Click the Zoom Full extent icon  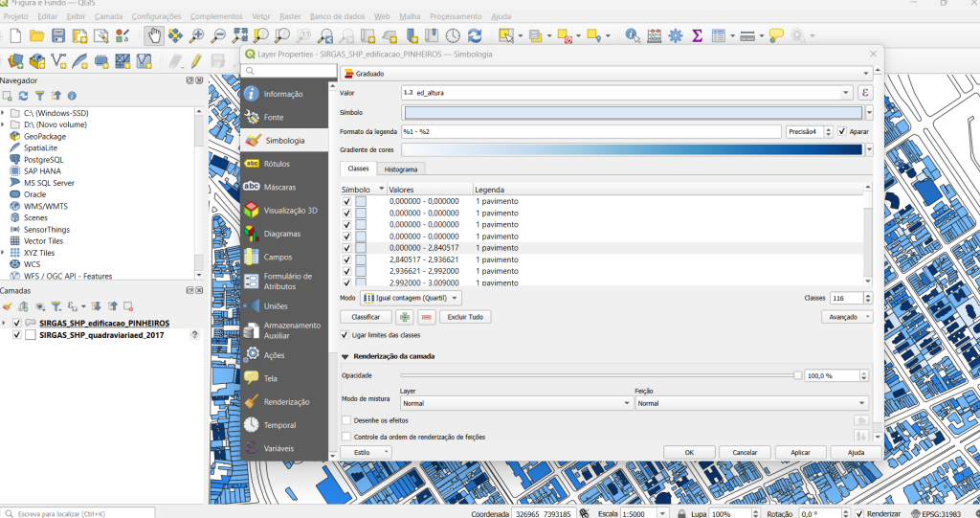pyautogui.click(x=239, y=35)
